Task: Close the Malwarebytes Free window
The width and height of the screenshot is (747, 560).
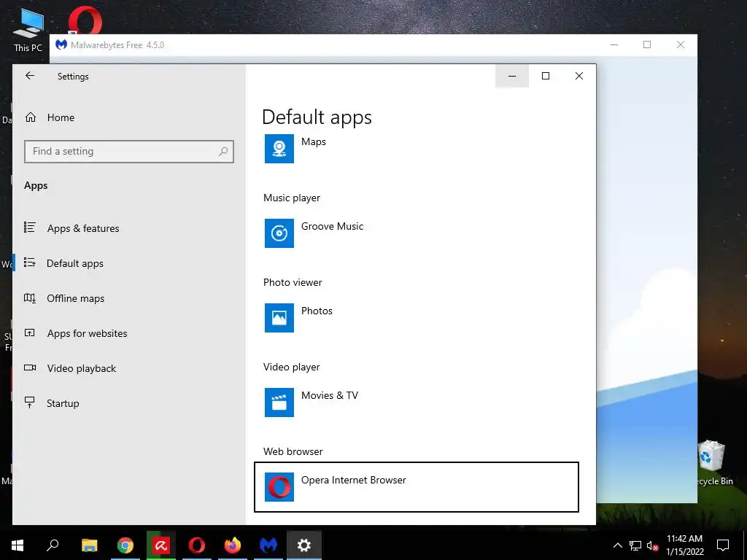Action: 681,44
